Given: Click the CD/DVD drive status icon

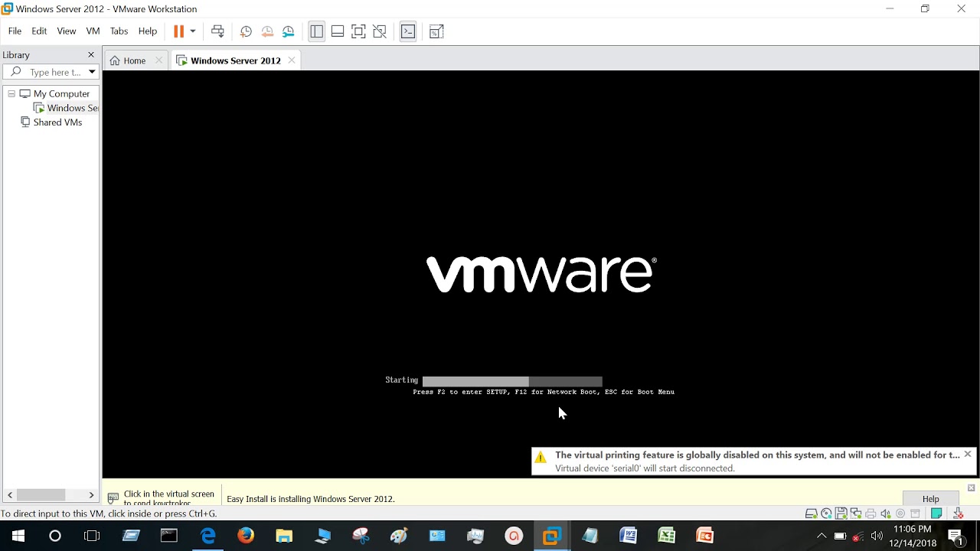Looking at the screenshot, I should [826, 514].
